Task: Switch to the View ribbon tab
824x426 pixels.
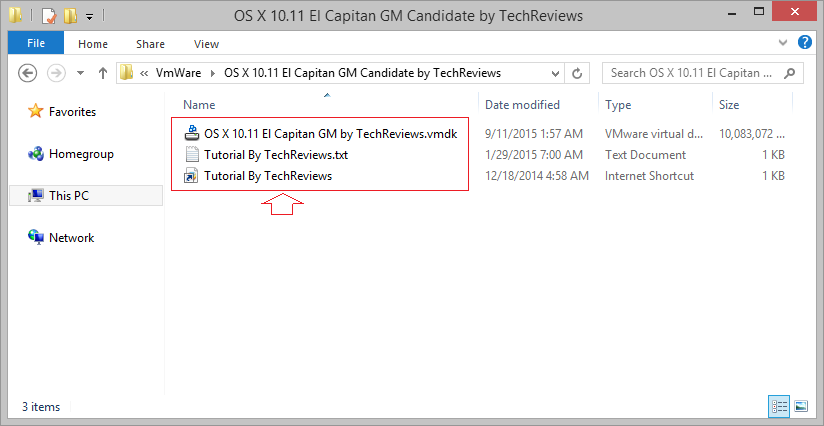Action: point(206,44)
